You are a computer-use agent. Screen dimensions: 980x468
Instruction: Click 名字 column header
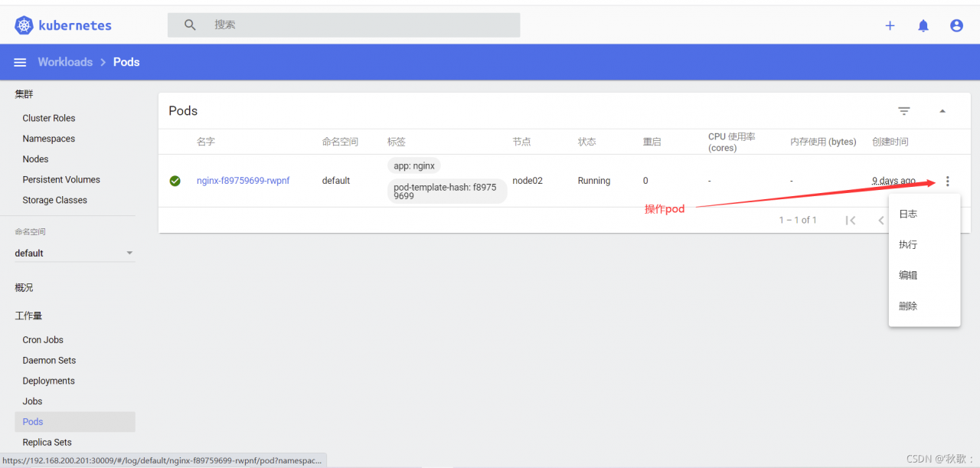coord(206,142)
